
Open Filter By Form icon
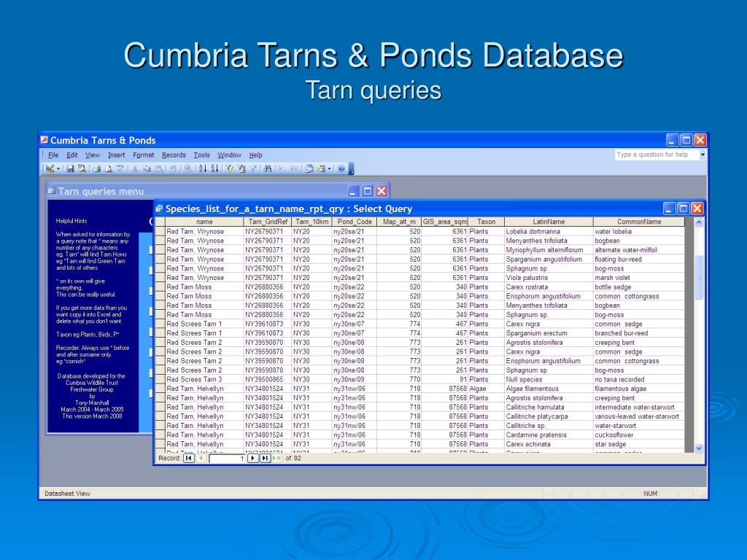point(241,168)
